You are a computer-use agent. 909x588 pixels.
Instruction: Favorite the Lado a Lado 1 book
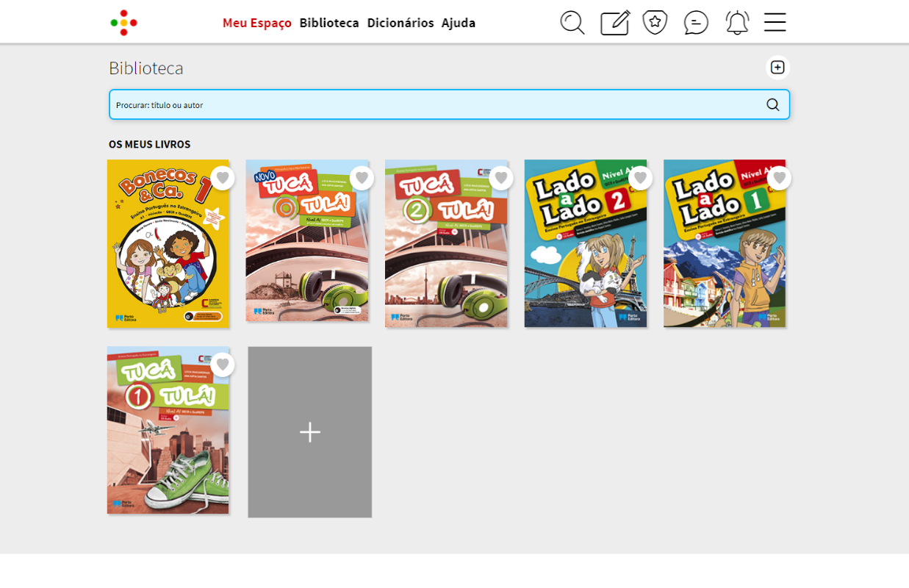click(x=780, y=178)
